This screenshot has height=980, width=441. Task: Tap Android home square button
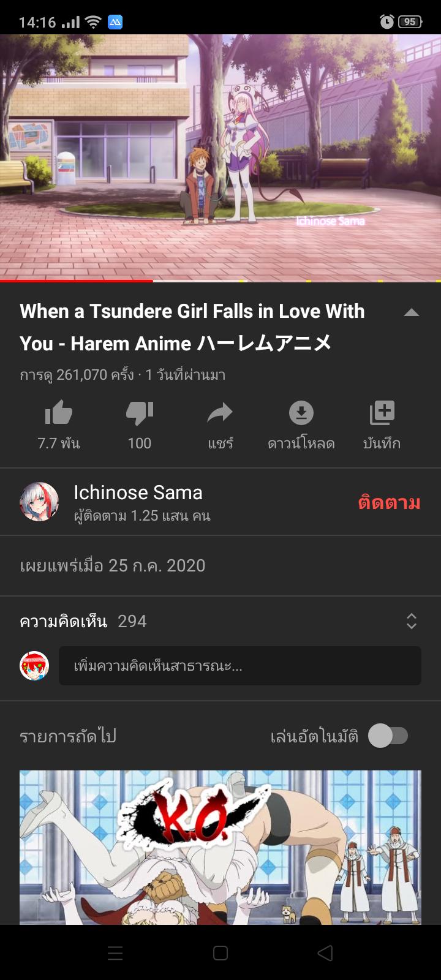coord(221,953)
